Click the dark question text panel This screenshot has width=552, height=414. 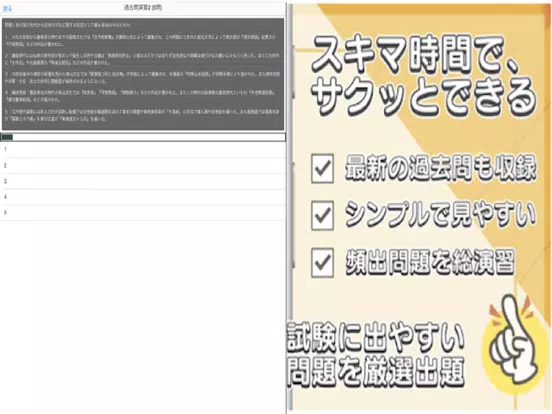tap(143, 74)
